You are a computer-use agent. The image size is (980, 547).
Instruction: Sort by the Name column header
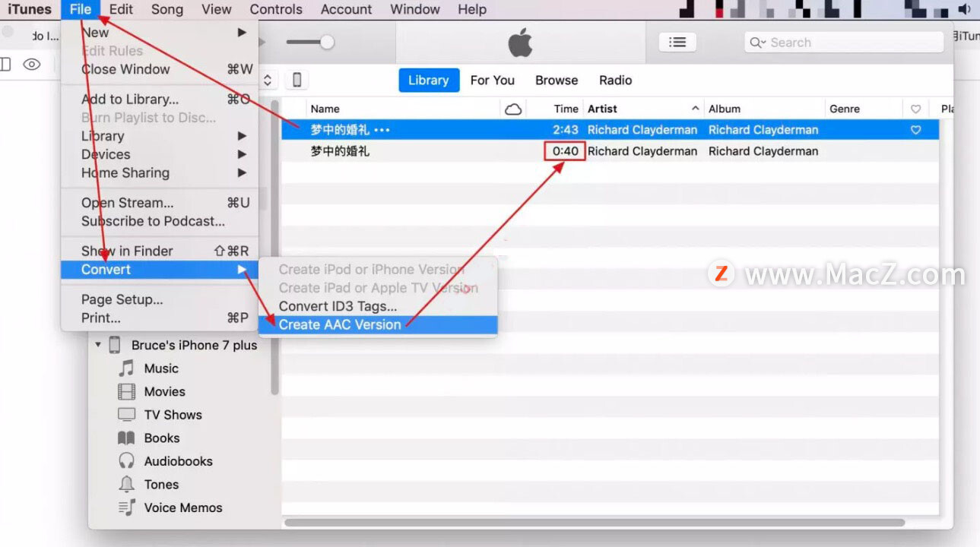pyautogui.click(x=403, y=109)
